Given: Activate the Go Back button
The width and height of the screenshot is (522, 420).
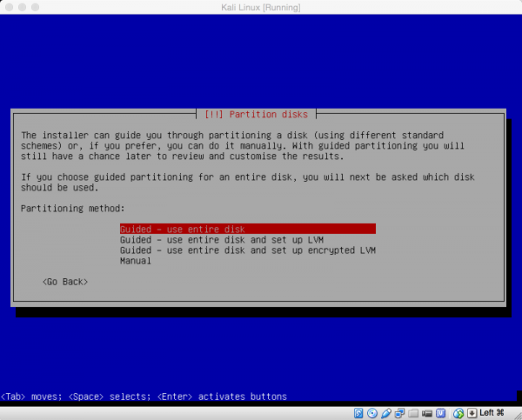Looking at the screenshot, I should pyautogui.click(x=65, y=282).
